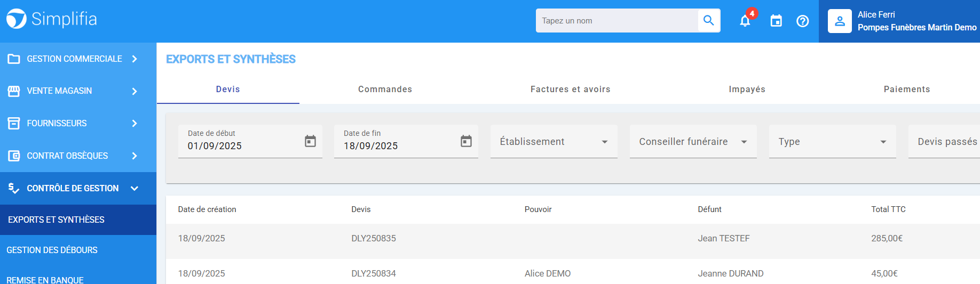Viewport: 980px width, 284px height.
Task: Open the Impayés tab
Action: point(747,90)
